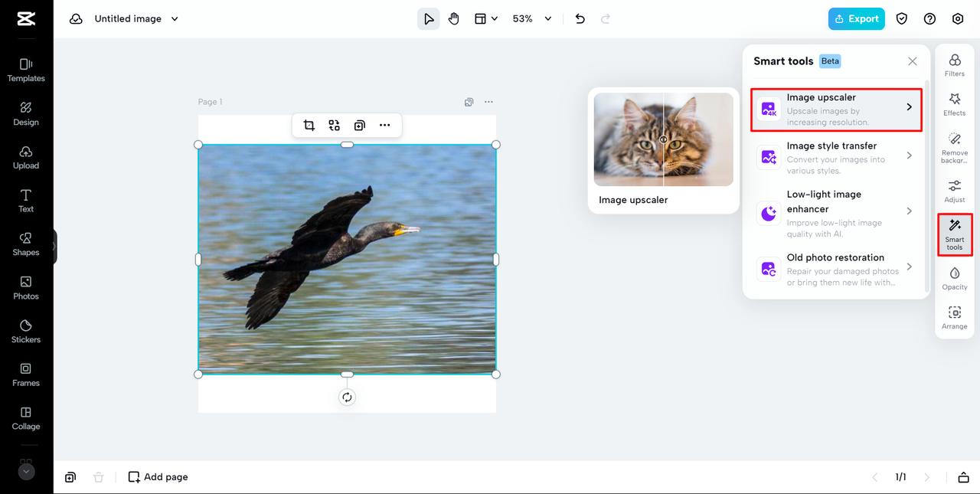This screenshot has width=980, height=494.
Task: Click the duplicate page icon in bottom bar
Action: pos(70,477)
